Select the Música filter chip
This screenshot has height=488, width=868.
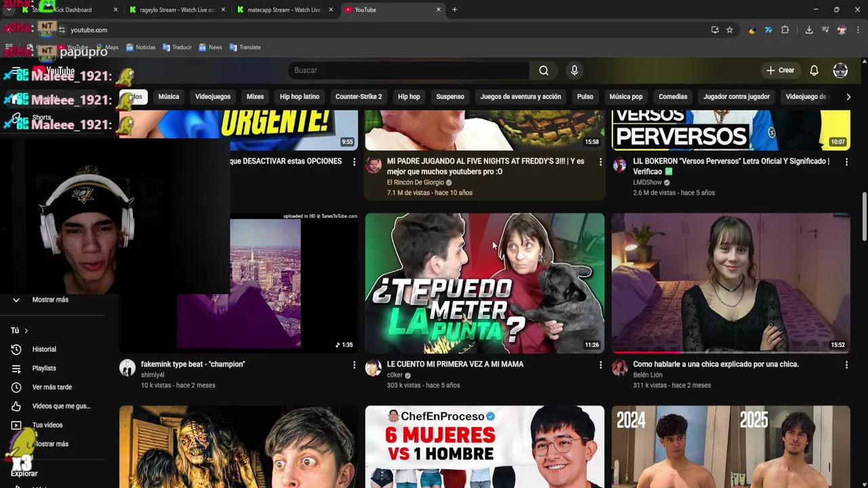click(x=169, y=97)
